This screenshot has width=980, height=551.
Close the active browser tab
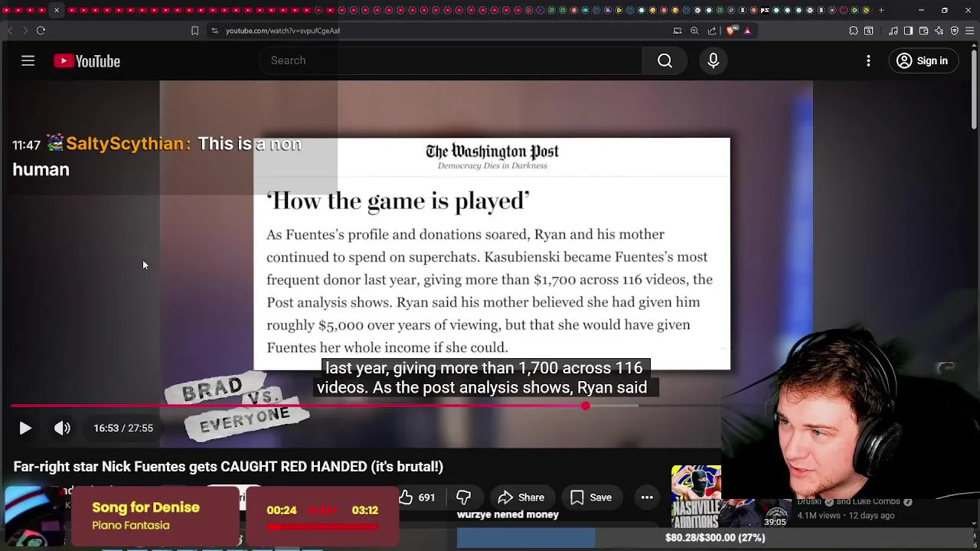coord(57,10)
